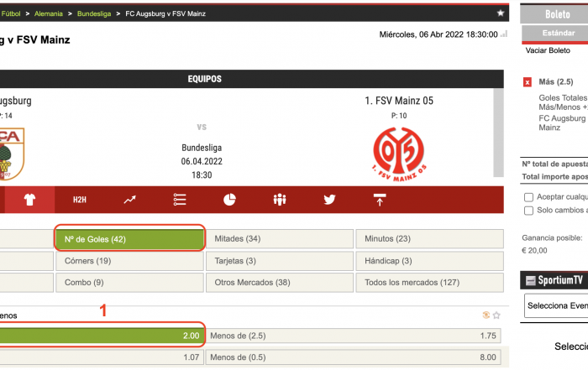Go to Bundesliga breadcrumb link
The width and height of the screenshot is (588, 370).
(94, 13)
